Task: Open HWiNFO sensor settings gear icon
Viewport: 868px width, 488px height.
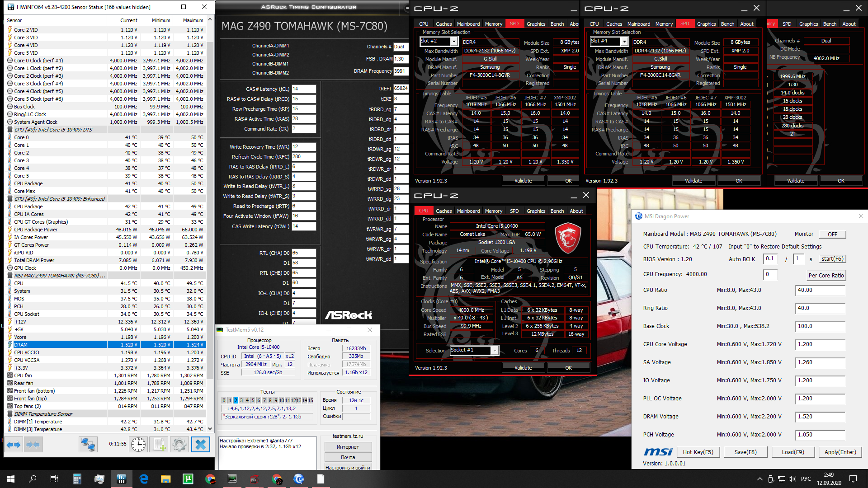Action: 179,445
